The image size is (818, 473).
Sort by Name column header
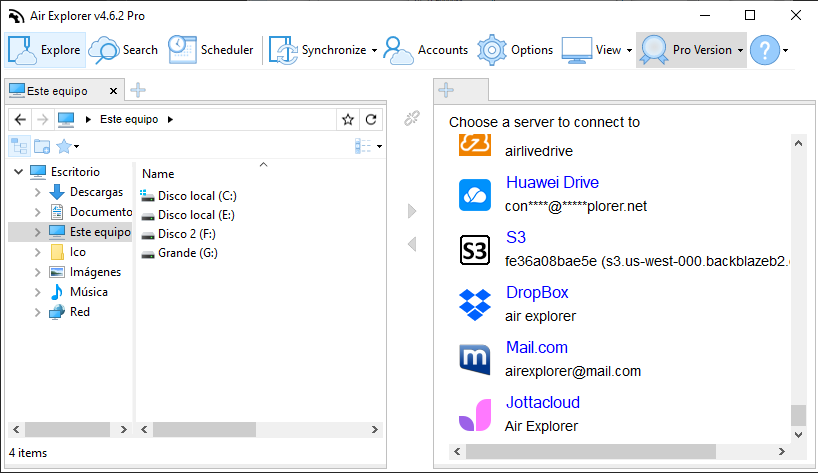158,174
